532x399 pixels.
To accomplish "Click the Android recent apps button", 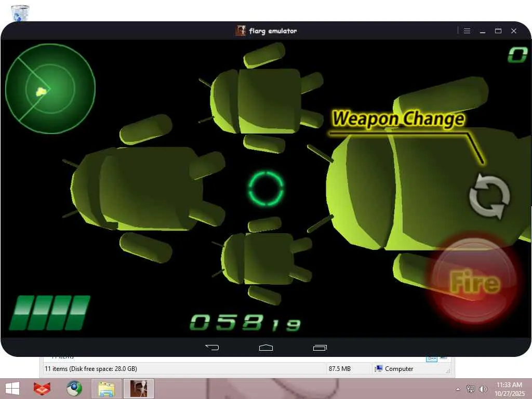I will coord(320,348).
